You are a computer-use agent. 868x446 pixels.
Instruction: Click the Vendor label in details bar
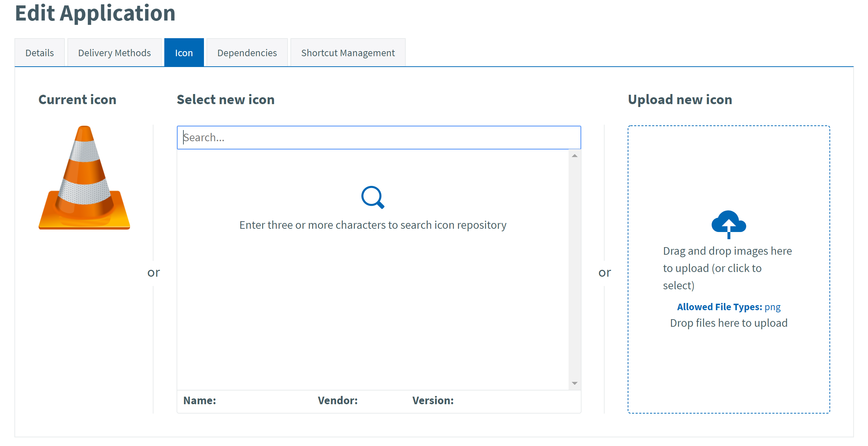click(338, 401)
